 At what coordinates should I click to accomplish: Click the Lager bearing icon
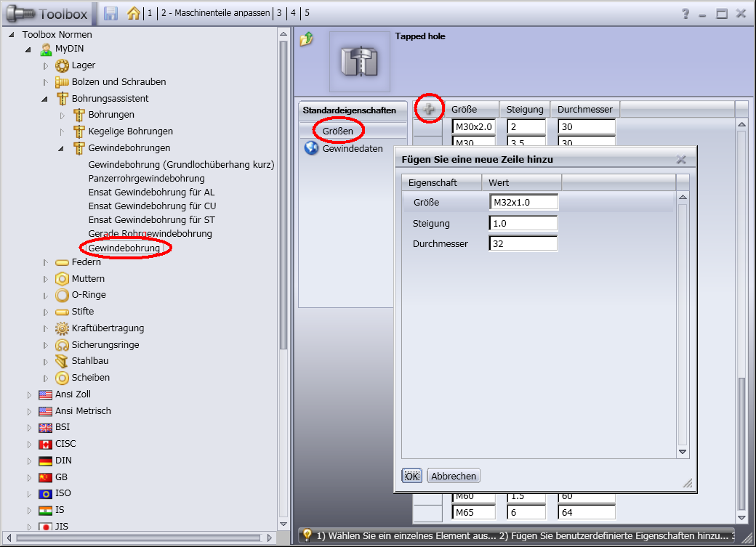(62, 65)
